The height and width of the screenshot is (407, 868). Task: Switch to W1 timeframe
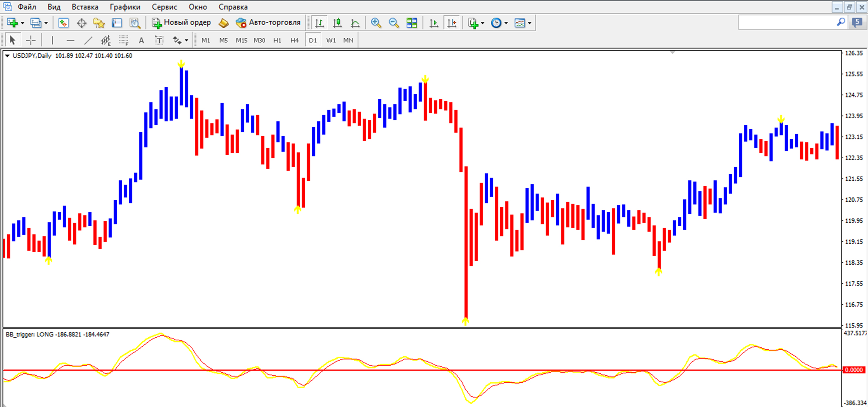(x=331, y=41)
